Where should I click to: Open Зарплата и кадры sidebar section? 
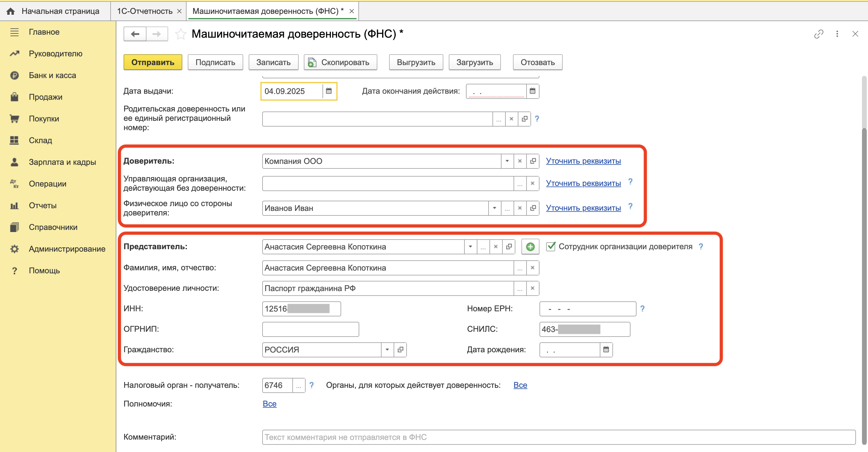pos(62,162)
